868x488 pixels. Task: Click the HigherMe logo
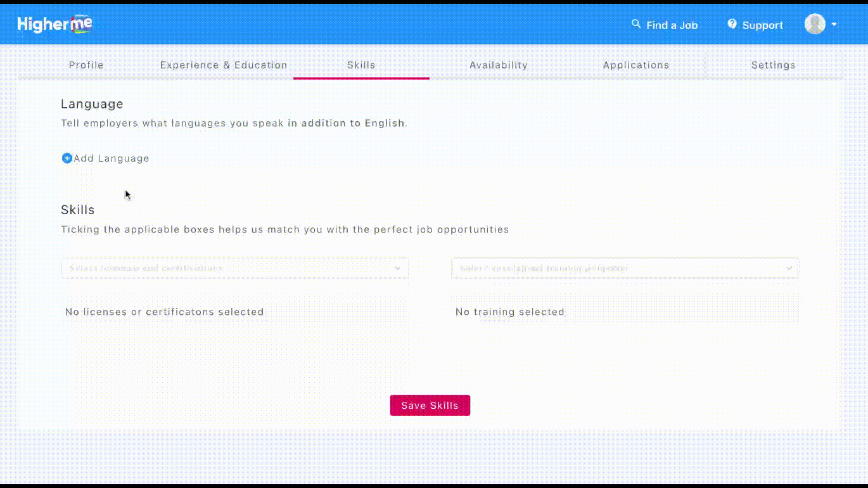click(x=54, y=25)
